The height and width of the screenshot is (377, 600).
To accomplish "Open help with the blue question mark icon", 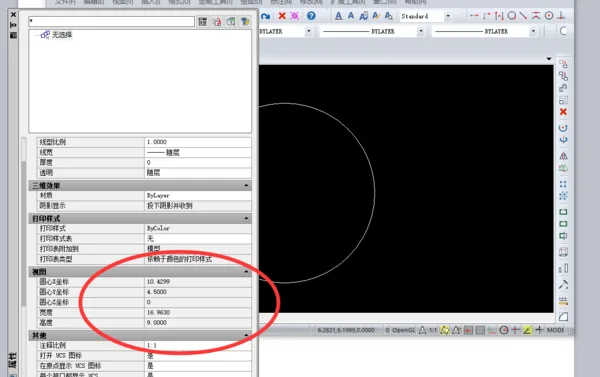I will (x=311, y=16).
